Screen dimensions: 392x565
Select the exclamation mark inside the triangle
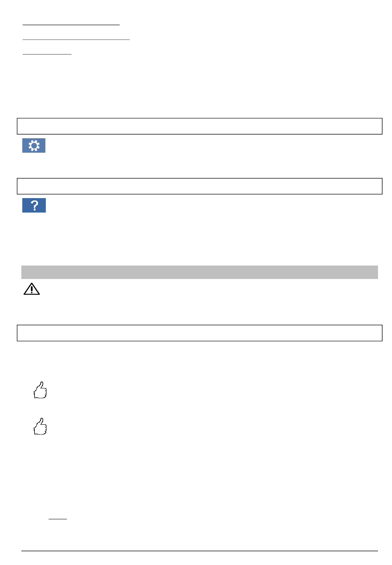click(32, 290)
